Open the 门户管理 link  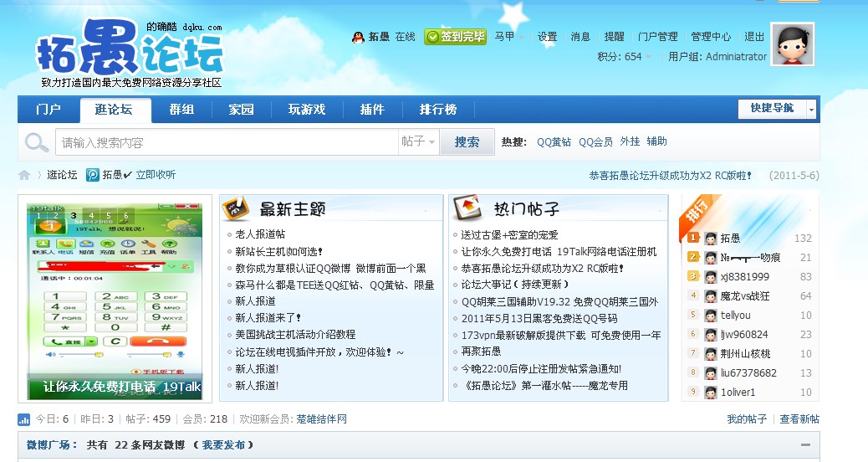[657, 37]
